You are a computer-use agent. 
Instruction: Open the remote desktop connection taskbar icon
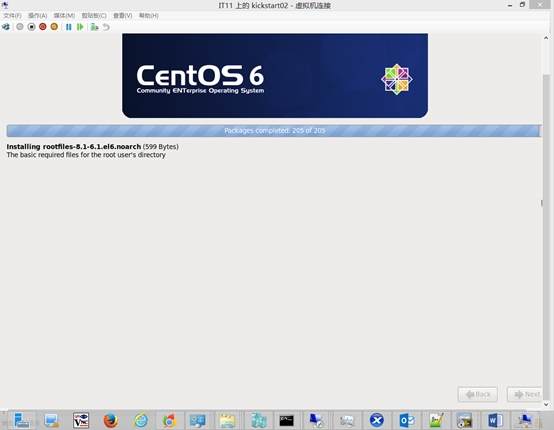tap(316, 420)
